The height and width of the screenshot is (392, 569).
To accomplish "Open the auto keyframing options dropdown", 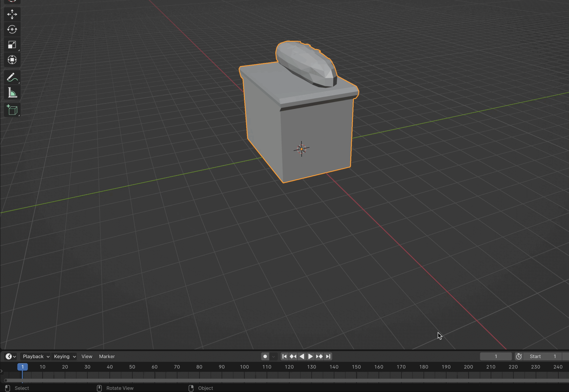I will [273, 356].
